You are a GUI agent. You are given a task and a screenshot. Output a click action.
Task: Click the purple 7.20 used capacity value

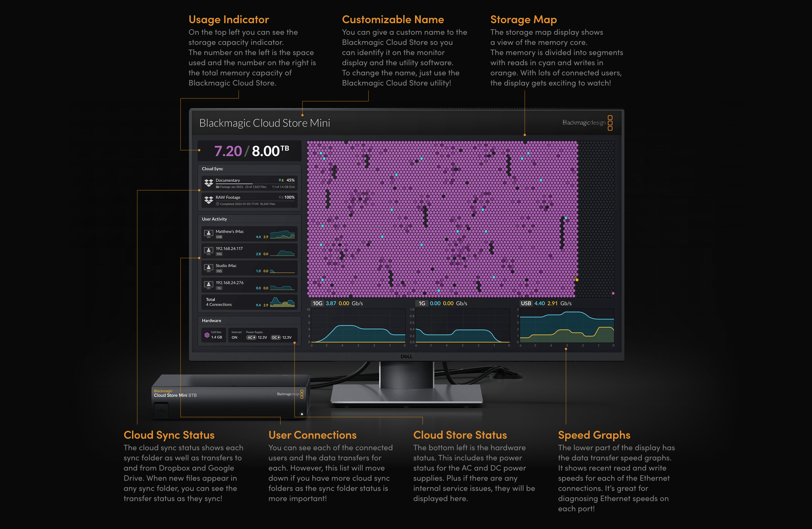228,151
